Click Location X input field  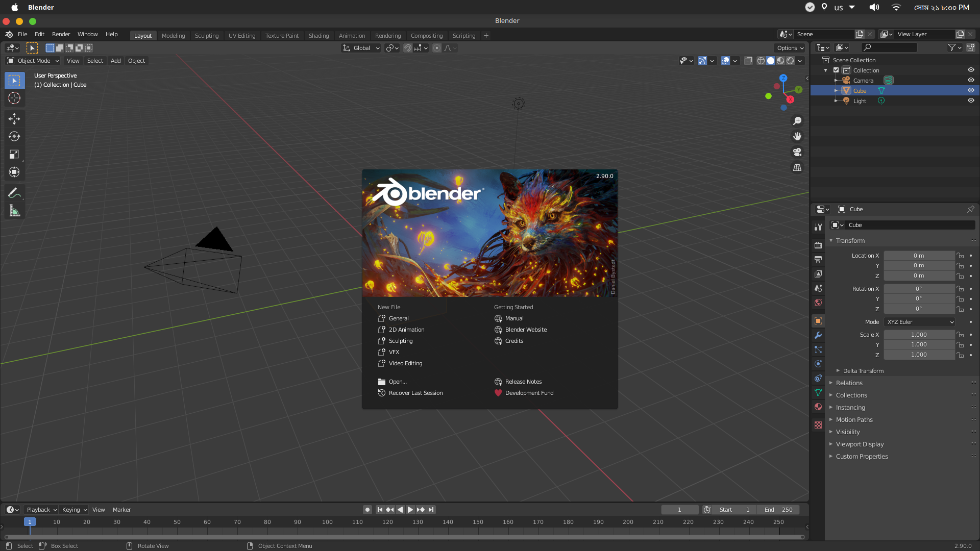coord(919,255)
